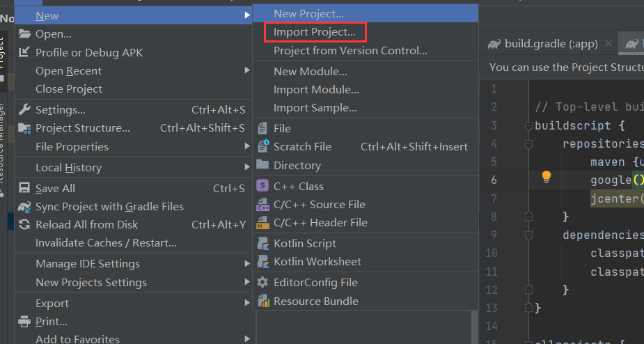644x344 pixels.
Task: Open the Project Structure dialog
Action: (x=82, y=128)
